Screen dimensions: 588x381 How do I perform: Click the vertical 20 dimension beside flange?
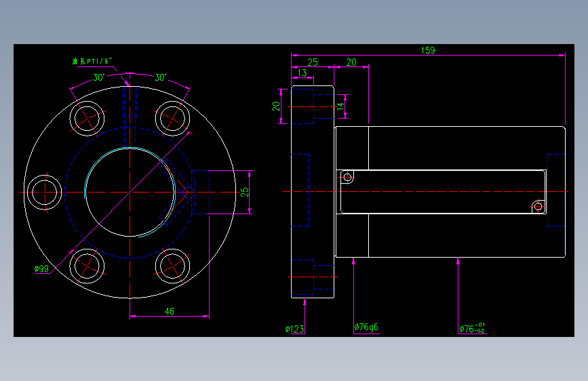click(276, 106)
